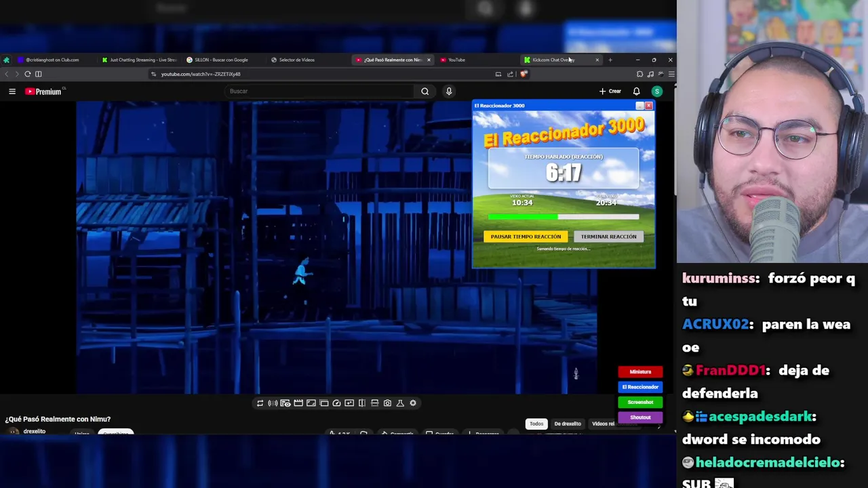The height and width of the screenshot is (488, 868).
Task: Click browser forward arrow
Action: point(17,74)
